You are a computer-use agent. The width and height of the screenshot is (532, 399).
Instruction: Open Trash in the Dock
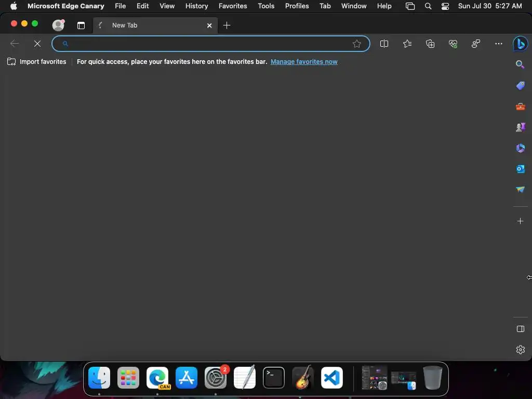click(x=433, y=378)
